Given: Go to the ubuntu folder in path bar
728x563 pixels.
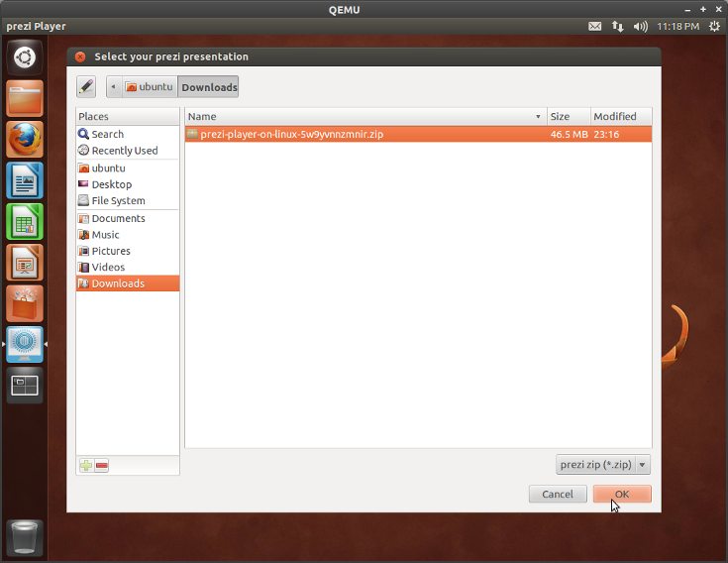Looking at the screenshot, I should coord(150,87).
